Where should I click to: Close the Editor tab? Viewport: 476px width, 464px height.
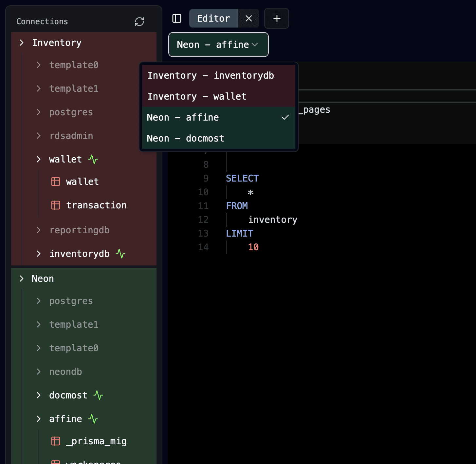[x=249, y=18]
